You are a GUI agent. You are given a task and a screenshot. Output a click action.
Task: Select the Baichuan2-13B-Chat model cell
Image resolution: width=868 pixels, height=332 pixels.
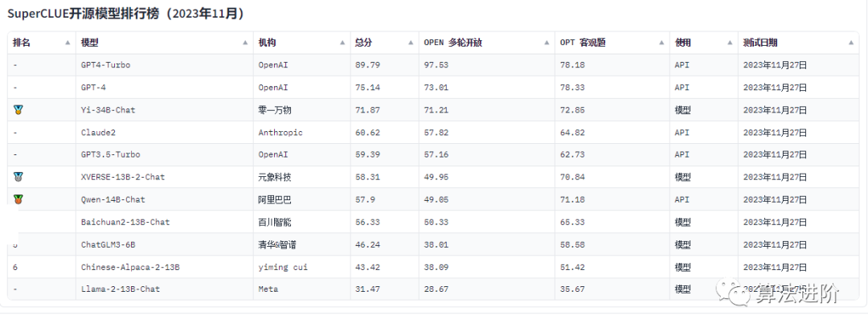pyautogui.click(x=165, y=222)
